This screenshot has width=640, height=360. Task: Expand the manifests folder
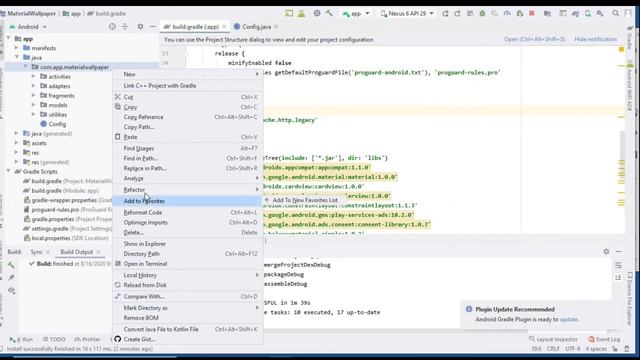[17, 48]
